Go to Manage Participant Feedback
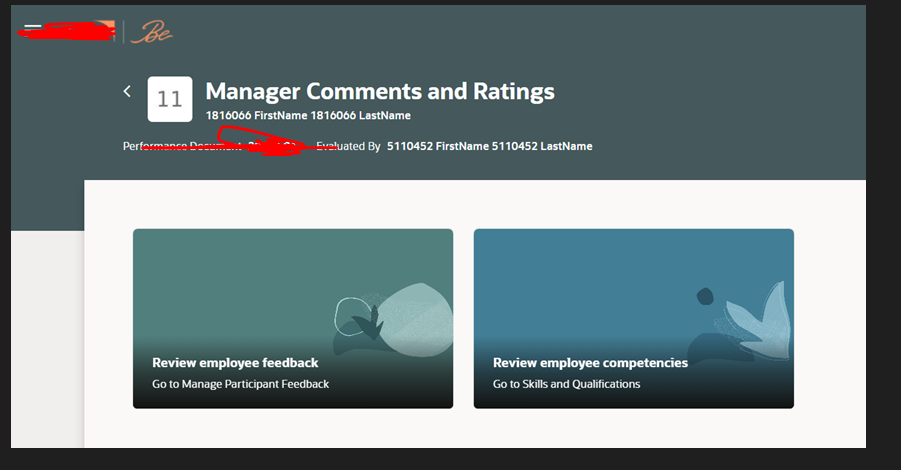 point(240,384)
